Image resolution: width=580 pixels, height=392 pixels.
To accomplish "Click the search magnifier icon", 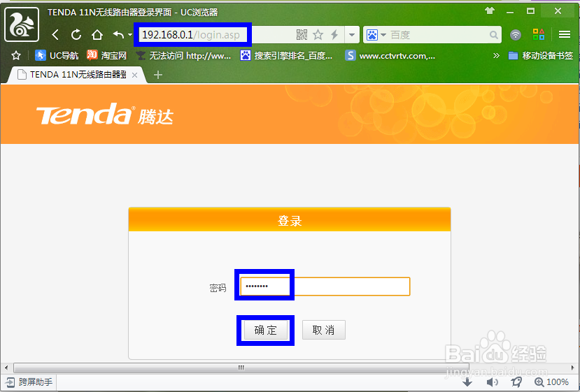I will point(493,35).
